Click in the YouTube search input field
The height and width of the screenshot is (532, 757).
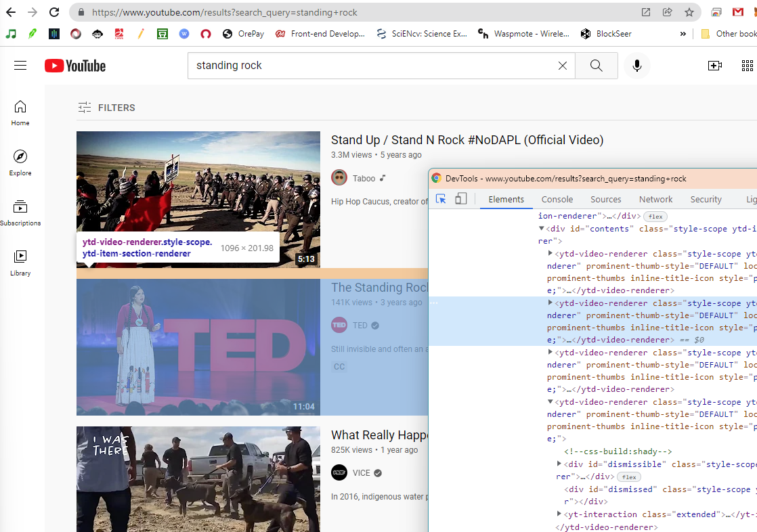tap(372, 66)
